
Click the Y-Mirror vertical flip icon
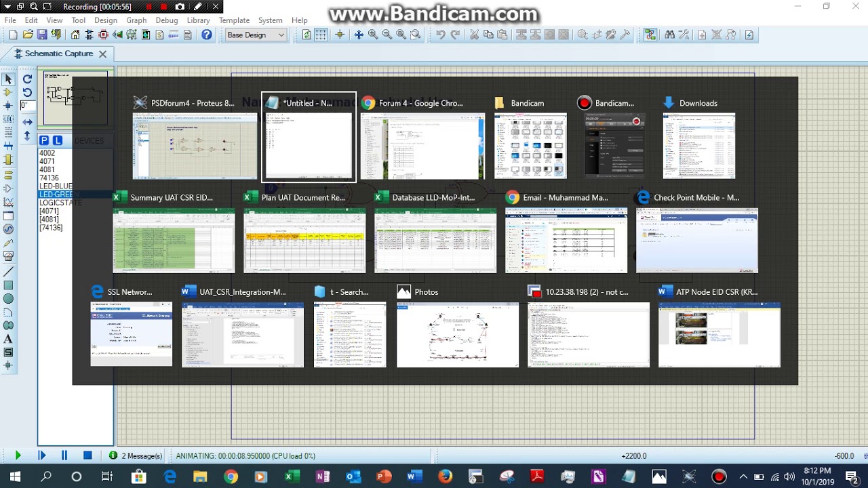tap(27, 136)
